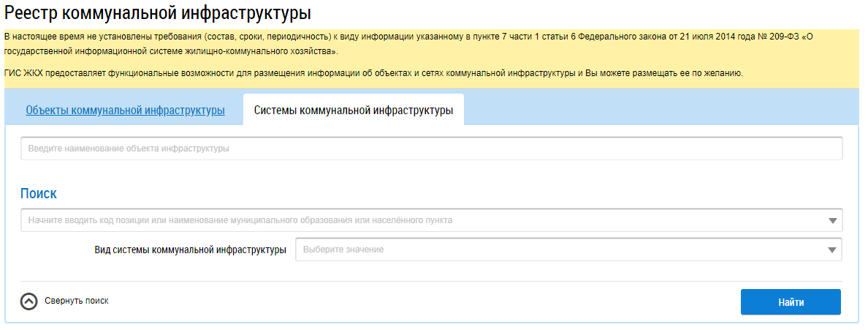Click the "Вид системы коммунальной инфраструктуры" label
This screenshot has height=330, width=868.
(x=190, y=250)
